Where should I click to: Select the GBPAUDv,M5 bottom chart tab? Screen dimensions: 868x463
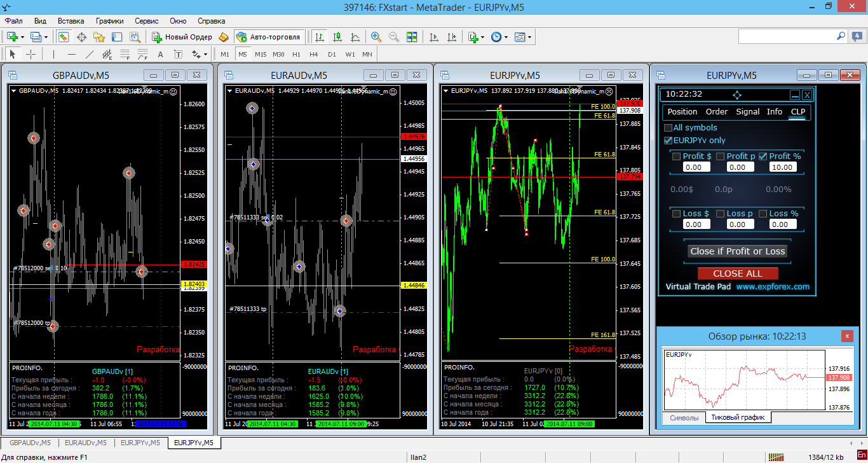[x=30, y=443]
